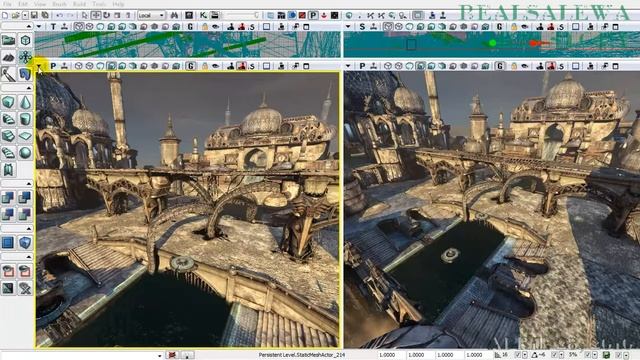This screenshot has width=640, height=360.
Task: Open the Top viewport options arrow
Action: tap(39, 27)
